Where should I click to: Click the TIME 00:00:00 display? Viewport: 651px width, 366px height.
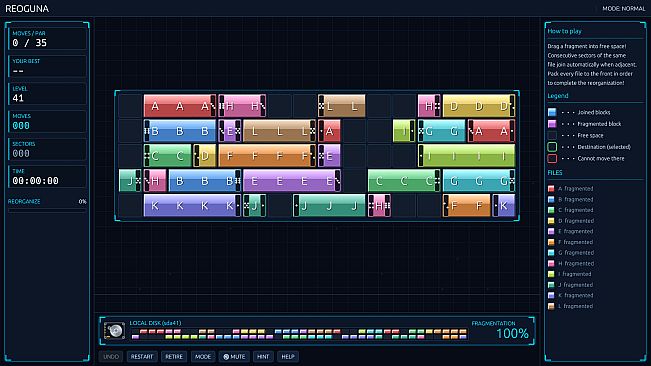pos(47,176)
